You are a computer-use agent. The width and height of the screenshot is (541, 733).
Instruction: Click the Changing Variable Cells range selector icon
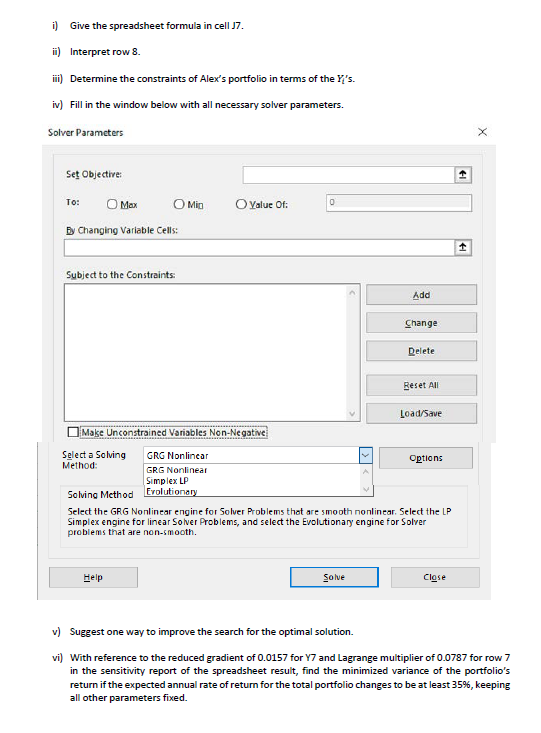(462, 247)
